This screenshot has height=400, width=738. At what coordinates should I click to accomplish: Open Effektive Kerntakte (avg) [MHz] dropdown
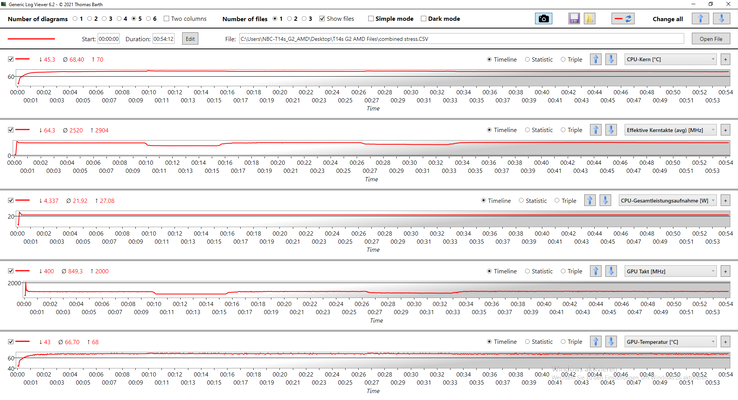coord(671,130)
